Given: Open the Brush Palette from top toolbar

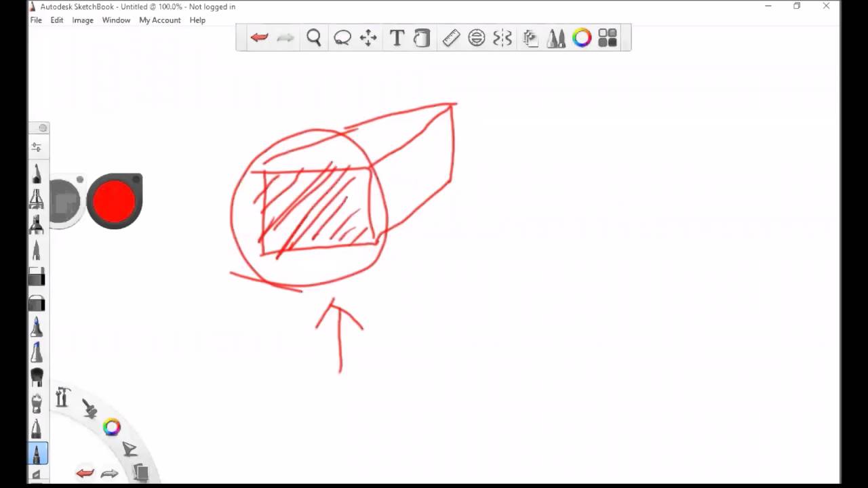Looking at the screenshot, I should tap(556, 38).
